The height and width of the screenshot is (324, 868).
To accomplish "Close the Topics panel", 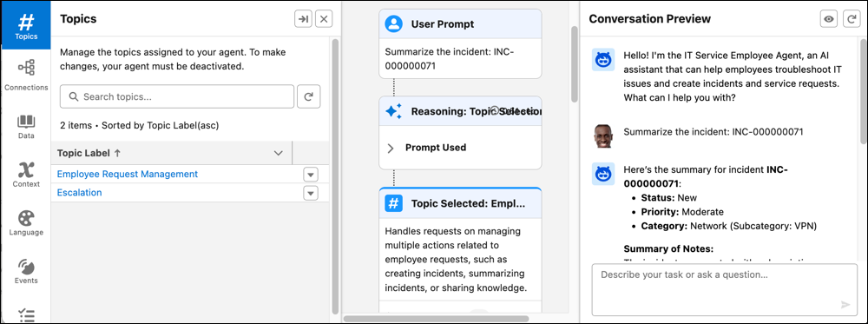I will pos(324,19).
